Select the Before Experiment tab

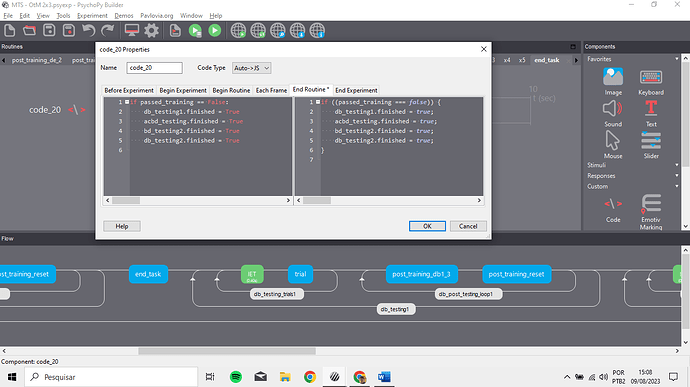129,90
